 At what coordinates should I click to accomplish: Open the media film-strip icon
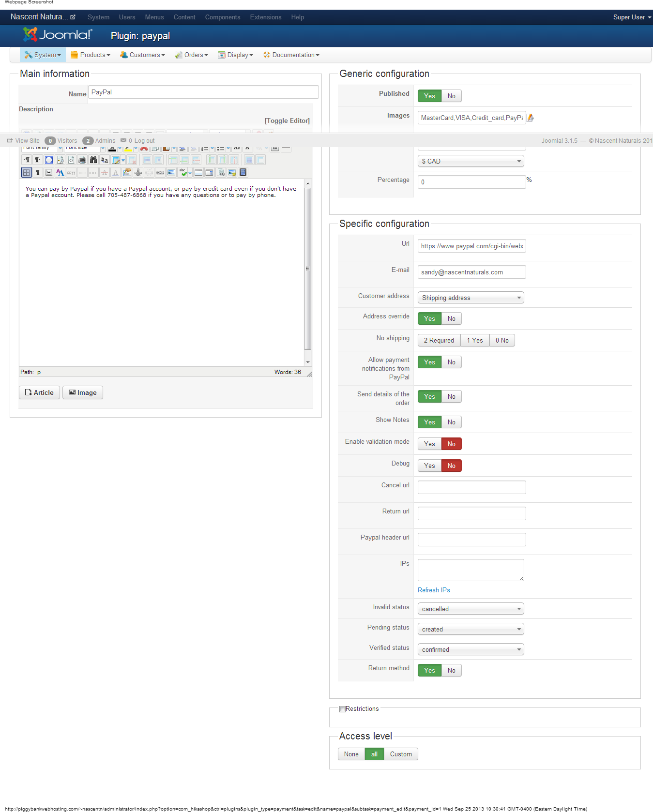pyautogui.click(x=243, y=172)
